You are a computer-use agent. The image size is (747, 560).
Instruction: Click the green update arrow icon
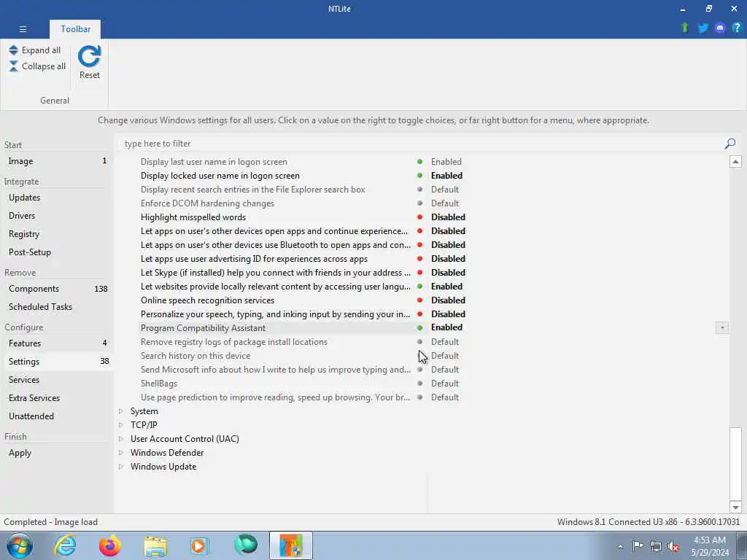pos(685,28)
